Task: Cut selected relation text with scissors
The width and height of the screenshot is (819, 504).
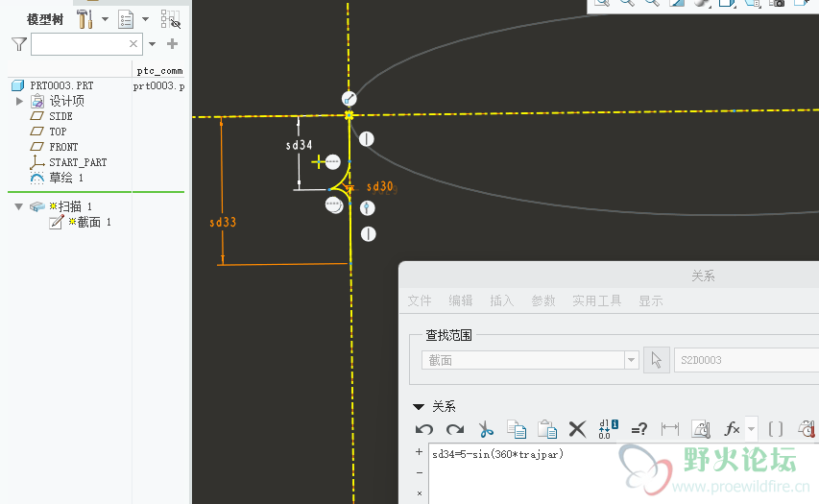Action: click(486, 429)
